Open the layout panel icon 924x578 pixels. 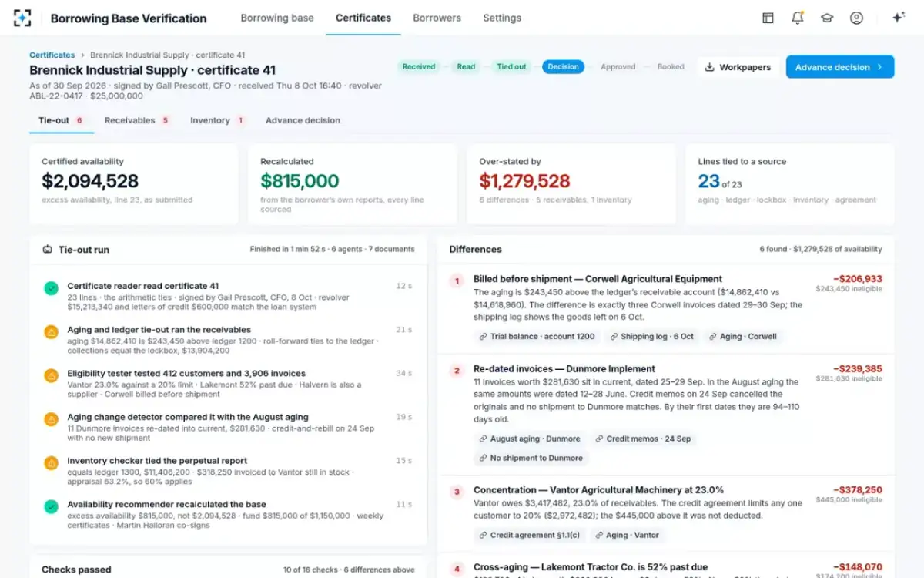click(768, 18)
